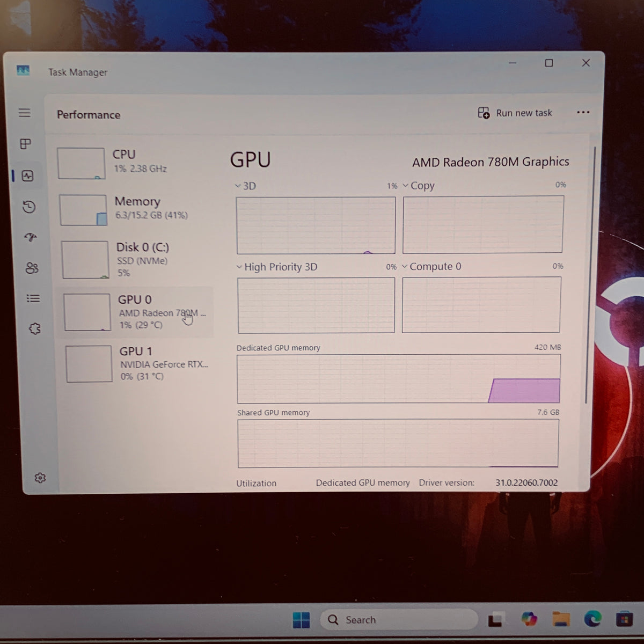This screenshot has height=644, width=644.
Task: Open the Users page icon
Action: point(32,268)
